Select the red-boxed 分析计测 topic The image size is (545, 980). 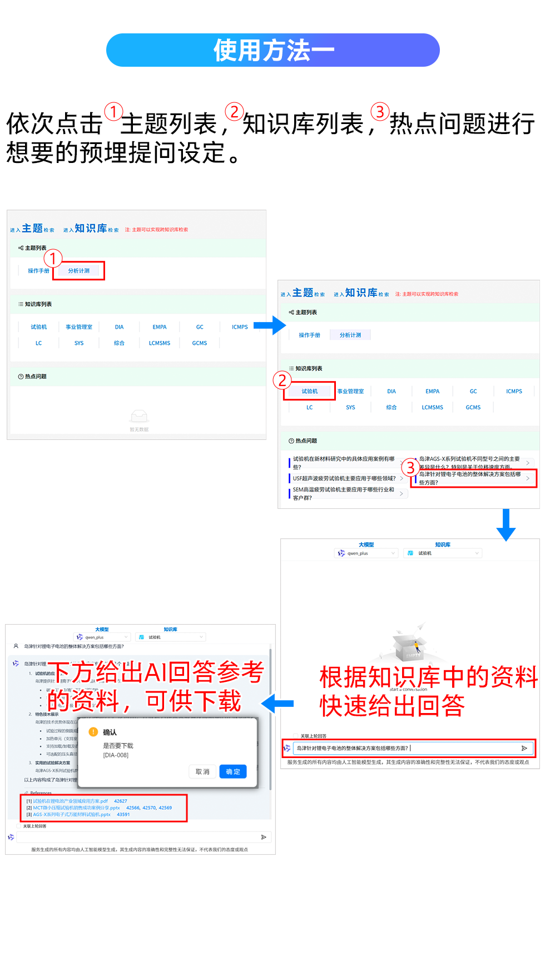79,271
